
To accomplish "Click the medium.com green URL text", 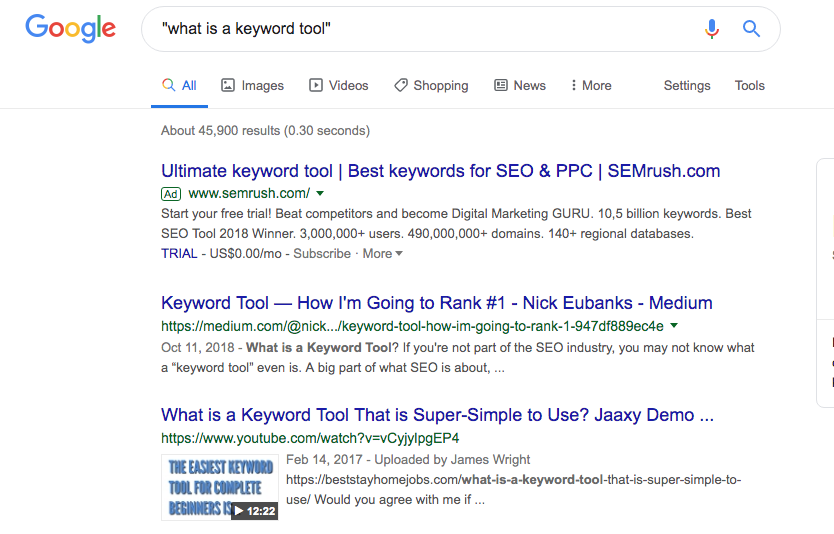I will tap(412, 326).
